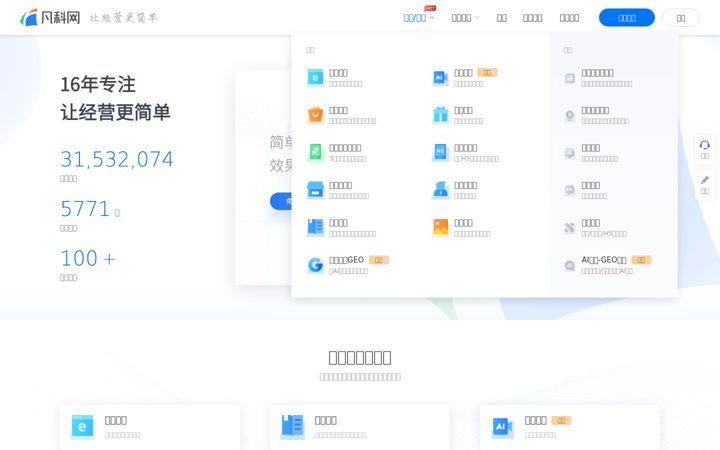
Task: Open the cyan 'e' icon in bottom product card
Action: 82,427
